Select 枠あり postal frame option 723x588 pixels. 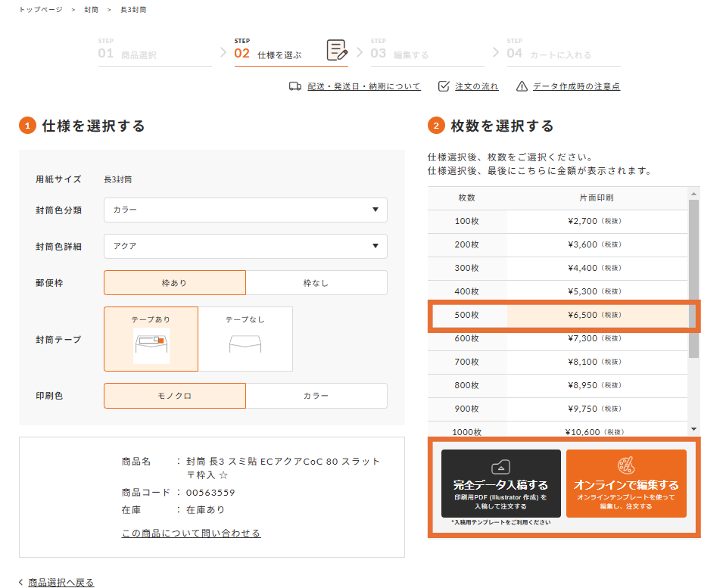point(174,283)
